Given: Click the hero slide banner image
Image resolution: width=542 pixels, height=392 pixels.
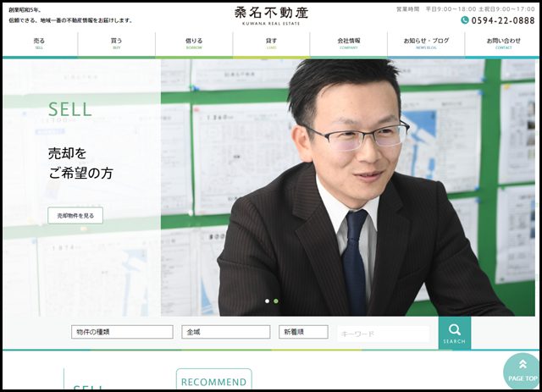Looking at the screenshot, I should click(269, 187).
